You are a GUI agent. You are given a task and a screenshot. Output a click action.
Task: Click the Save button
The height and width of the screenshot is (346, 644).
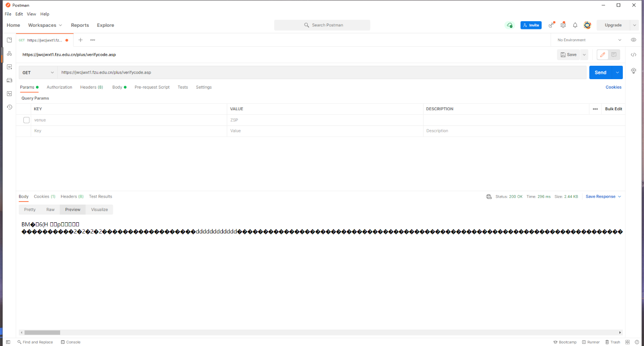click(x=569, y=54)
